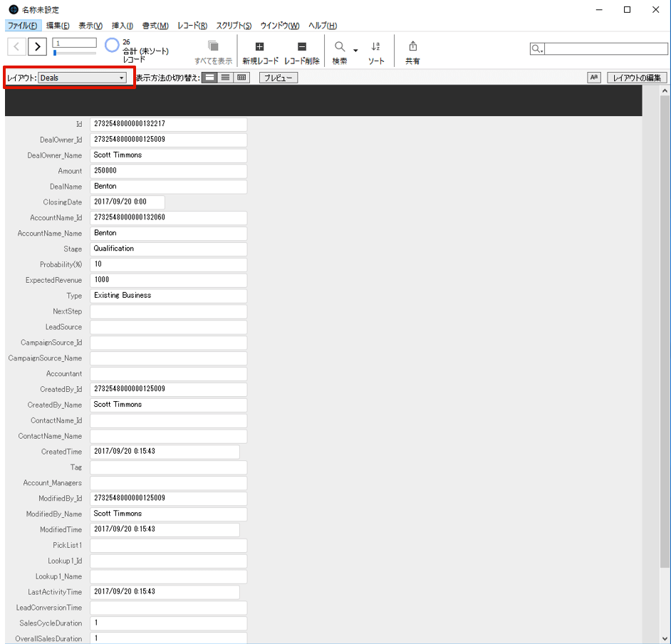This screenshot has height=644, width=671.
Task: Click the New Record (新規レコード) plus icon
Action: pyautogui.click(x=259, y=47)
